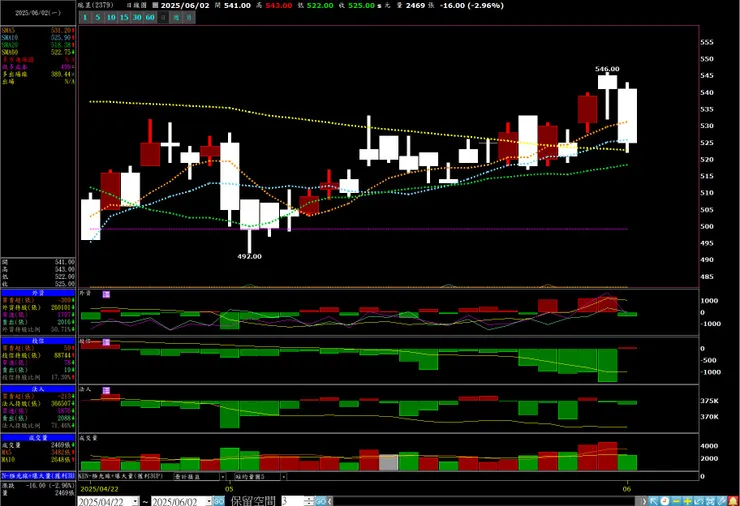The width and height of the screenshot is (740, 506).
Task: Switch to the 10-minute timeframe
Action: pyautogui.click(x=111, y=17)
